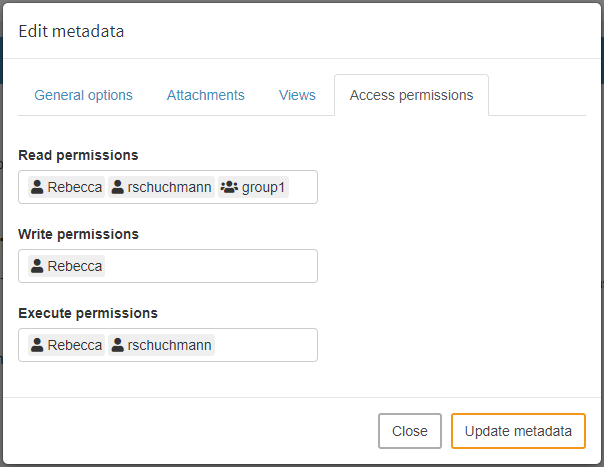Click rschuchmann's user icon in Read permissions
This screenshot has height=467, width=604.
(118, 187)
